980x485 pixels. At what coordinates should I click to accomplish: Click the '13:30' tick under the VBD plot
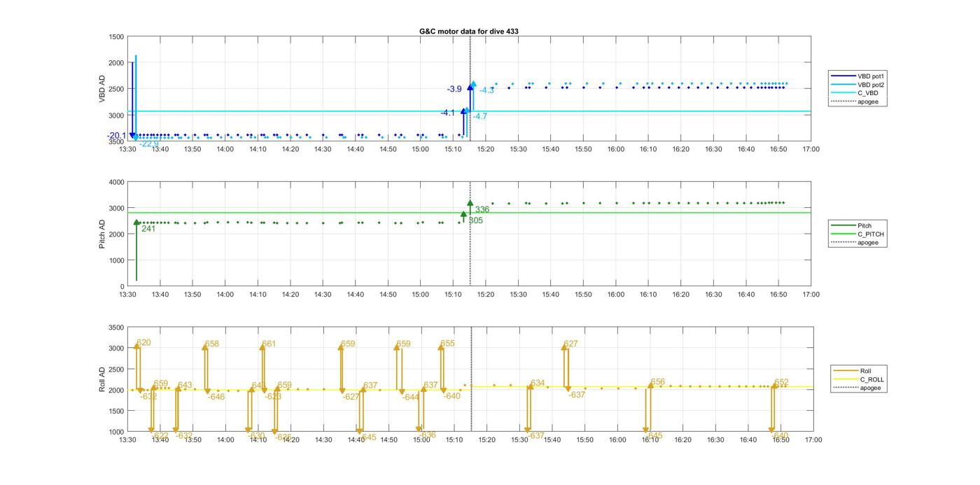(x=127, y=148)
